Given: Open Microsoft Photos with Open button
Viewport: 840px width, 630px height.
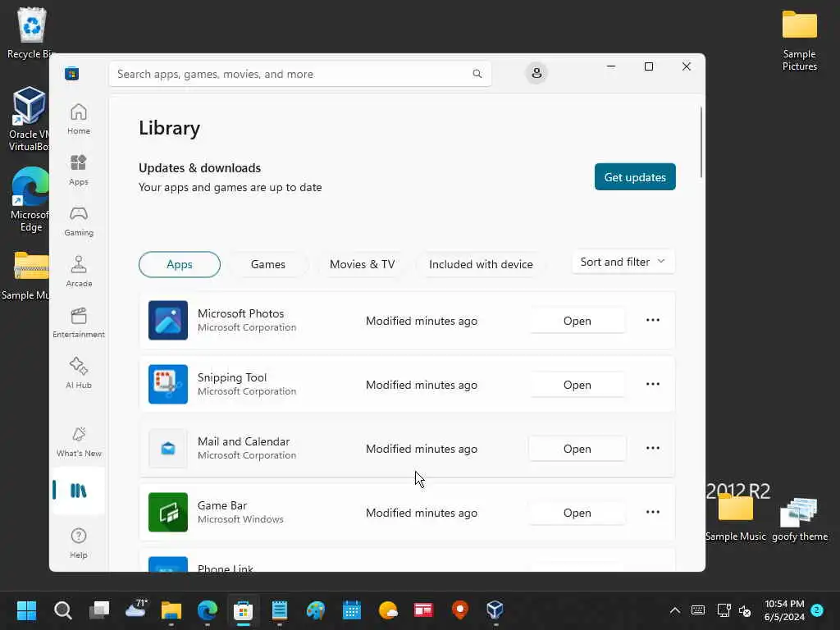Looking at the screenshot, I should coord(577,321).
